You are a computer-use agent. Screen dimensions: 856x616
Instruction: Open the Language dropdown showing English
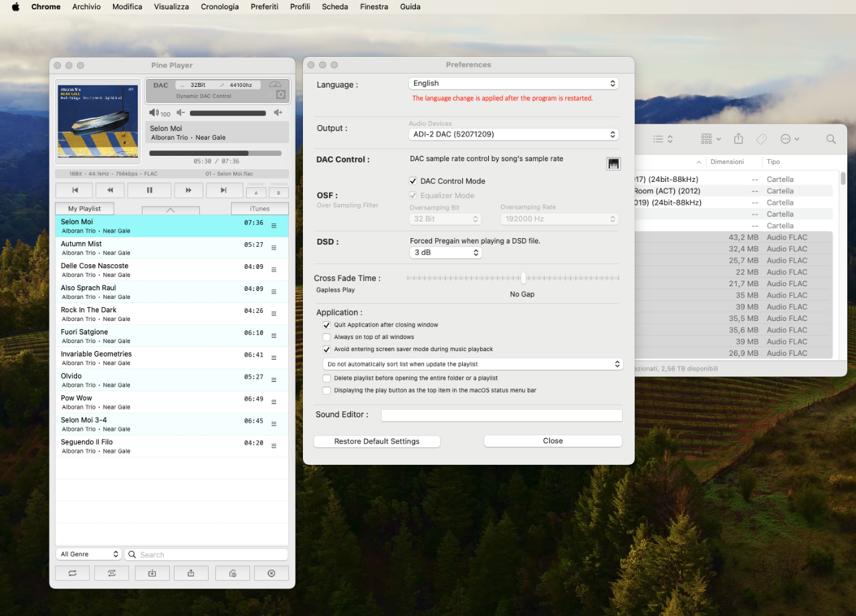pos(514,84)
